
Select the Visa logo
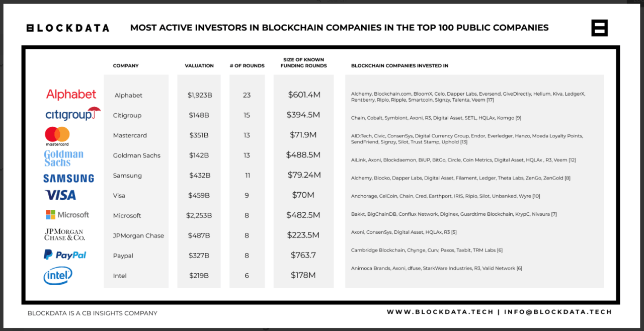click(x=60, y=195)
